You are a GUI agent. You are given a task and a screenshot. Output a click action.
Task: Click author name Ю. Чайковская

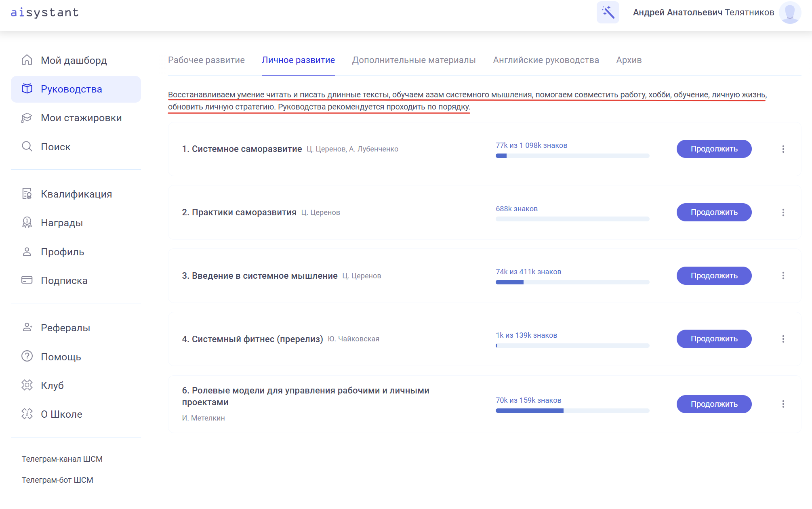(353, 339)
